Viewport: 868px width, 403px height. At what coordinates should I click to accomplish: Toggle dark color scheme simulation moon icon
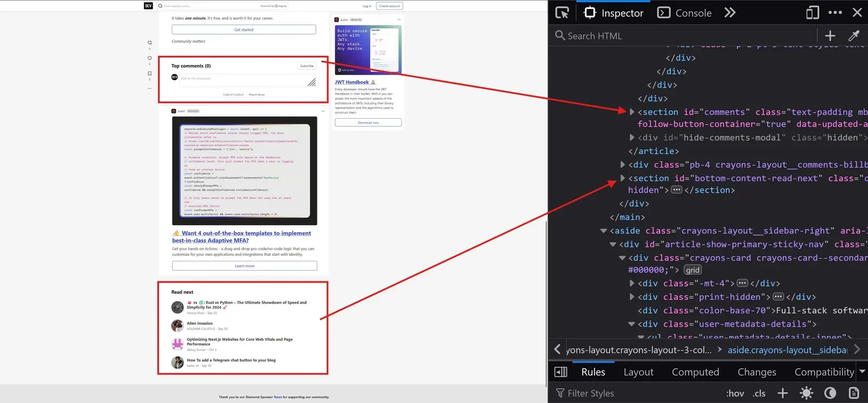tap(830, 393)
